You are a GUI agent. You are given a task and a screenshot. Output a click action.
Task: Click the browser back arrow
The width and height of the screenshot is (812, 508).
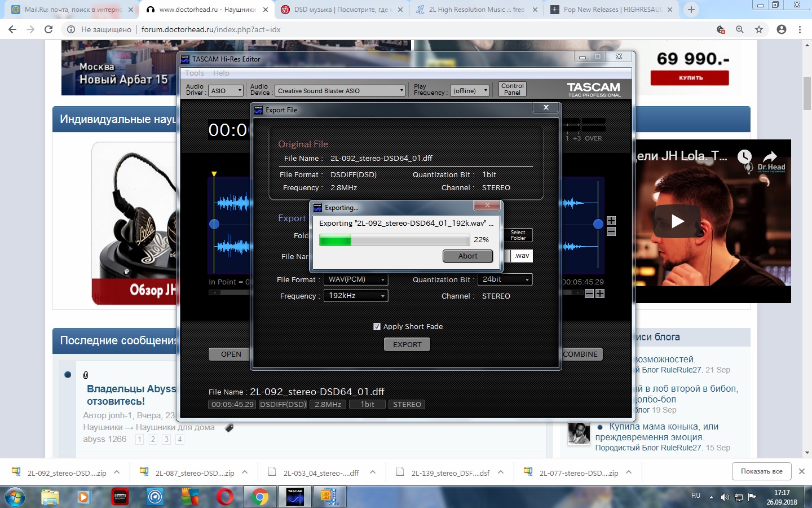pyautogui.click(x=12, y=29)
